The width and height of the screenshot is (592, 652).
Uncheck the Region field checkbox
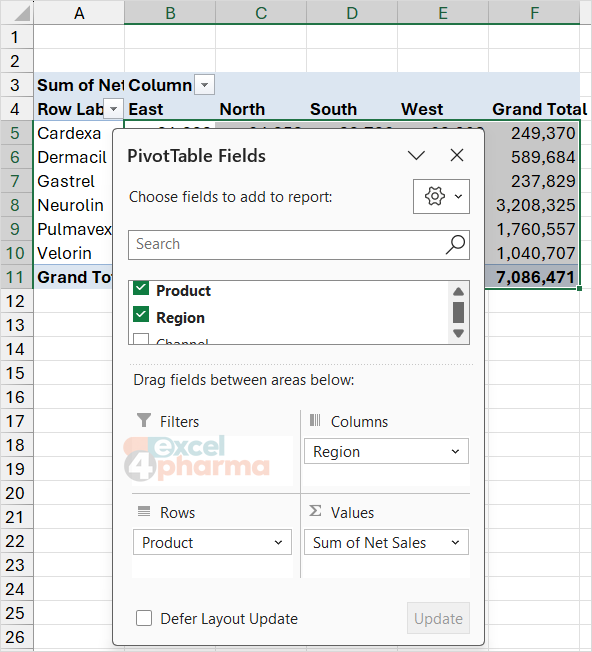[141, 315]
